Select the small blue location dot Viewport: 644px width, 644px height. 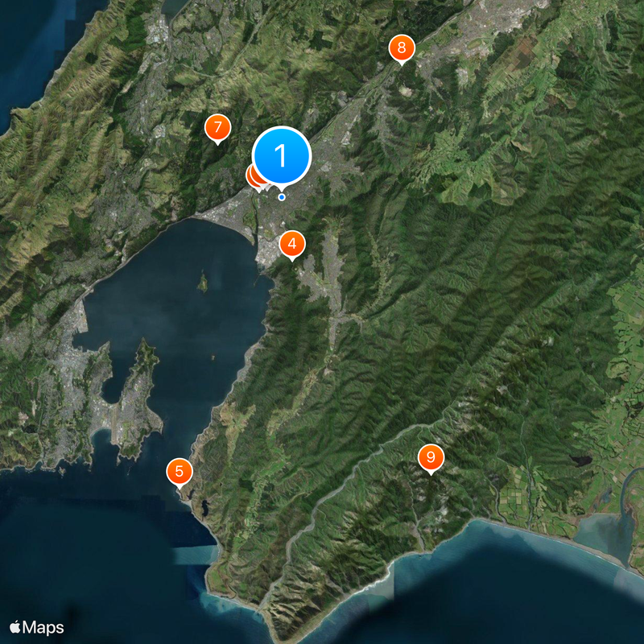[x=282, y=196]
